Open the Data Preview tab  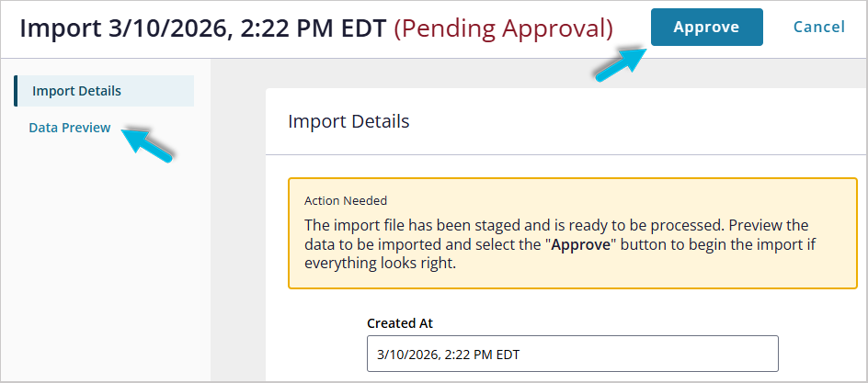69,128
